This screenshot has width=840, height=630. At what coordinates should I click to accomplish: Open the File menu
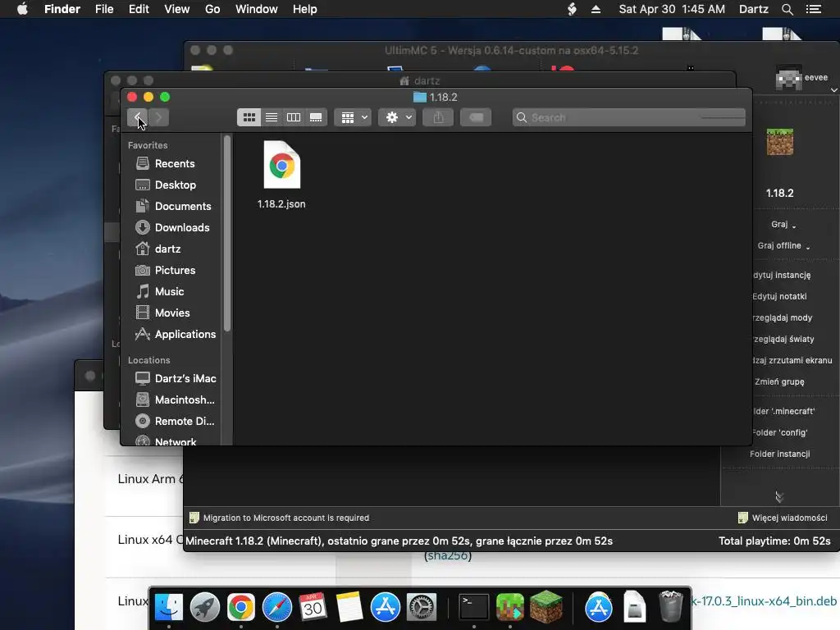104,9
